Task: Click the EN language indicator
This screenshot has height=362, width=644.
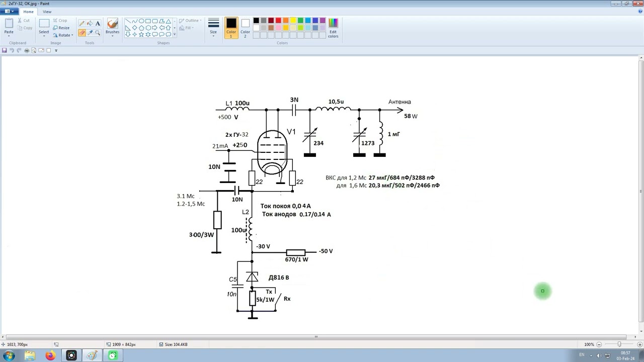Action: click(582, 355)
